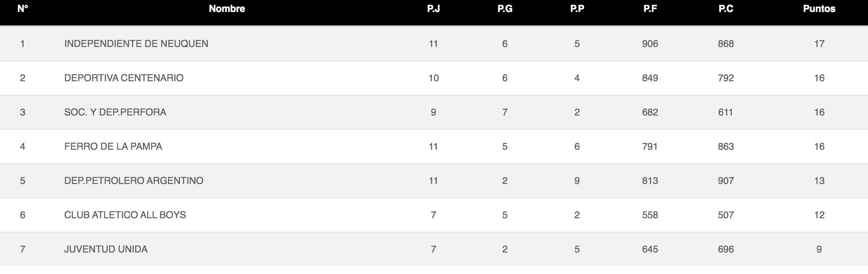Viewport: 868px width, 274px height.
Task: Open DEP.PETROLERO ARGENTINO team entry
Action: [x=134, y=180]
